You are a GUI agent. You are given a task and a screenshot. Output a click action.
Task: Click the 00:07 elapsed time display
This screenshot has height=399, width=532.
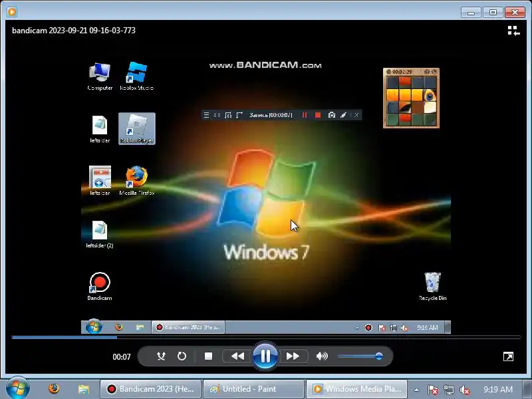[122, 357]
